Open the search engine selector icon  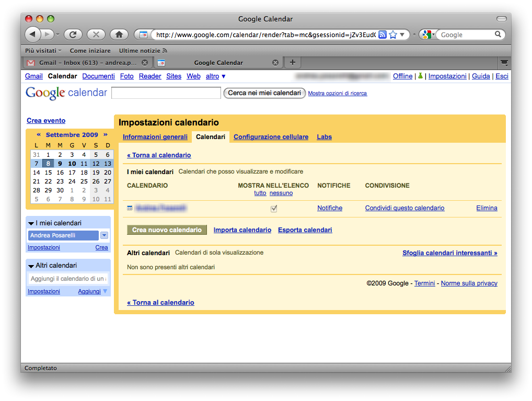pos(428,35)
